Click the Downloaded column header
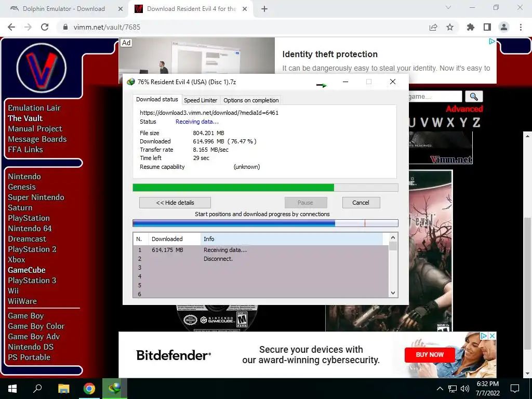The image size is (532, 399). (x=175, y=239)
